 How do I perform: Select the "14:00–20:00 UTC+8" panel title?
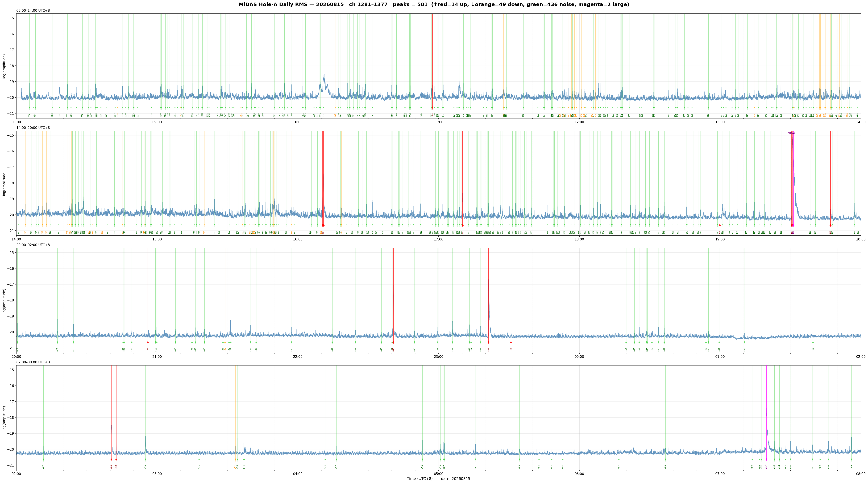coord(33,128)
